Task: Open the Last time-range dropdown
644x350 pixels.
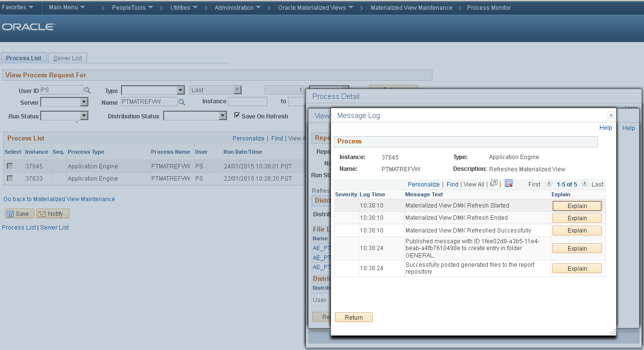Action: (215, 90)
